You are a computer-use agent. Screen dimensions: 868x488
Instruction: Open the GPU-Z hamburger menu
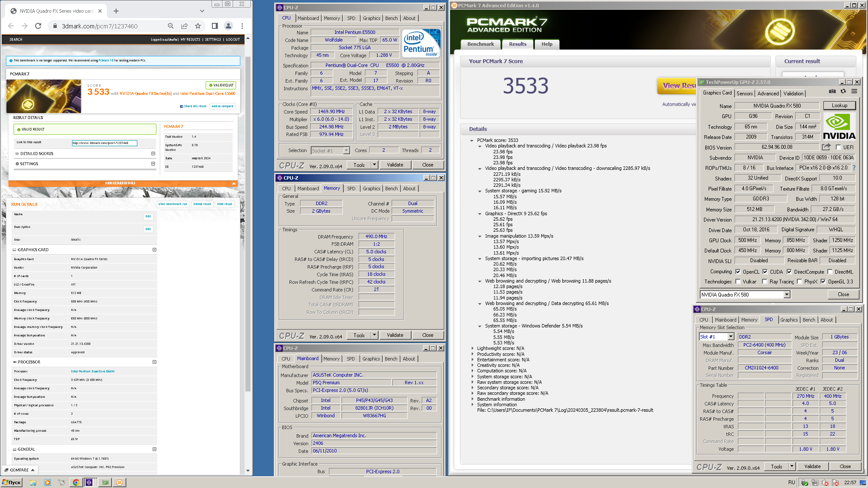coord(854,91)
